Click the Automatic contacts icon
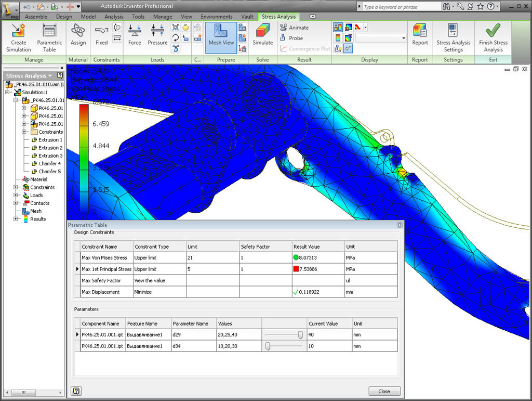 point(198,28)
